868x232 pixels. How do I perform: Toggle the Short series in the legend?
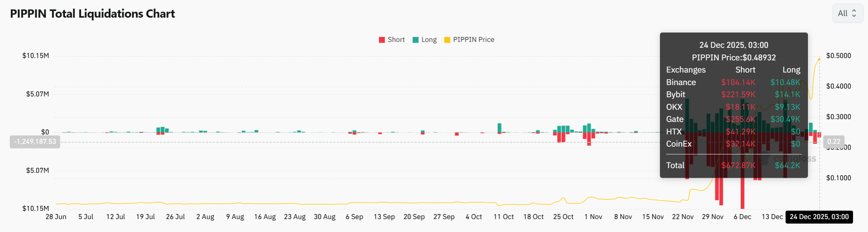[x=391, y=40]
